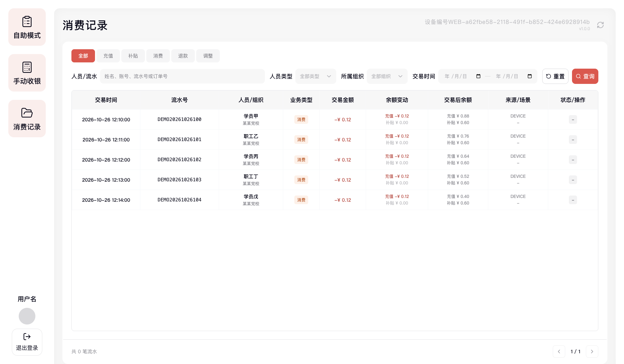Select the 调整 filter tab
The width and height of the screenshot is (624, 364).
(208, 56)
